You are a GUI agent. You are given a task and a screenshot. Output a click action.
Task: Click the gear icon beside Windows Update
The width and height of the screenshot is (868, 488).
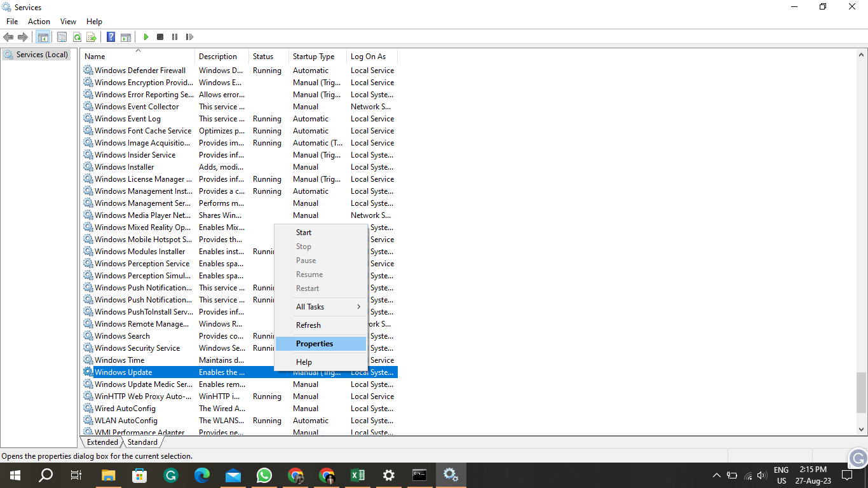coord(88,372)
